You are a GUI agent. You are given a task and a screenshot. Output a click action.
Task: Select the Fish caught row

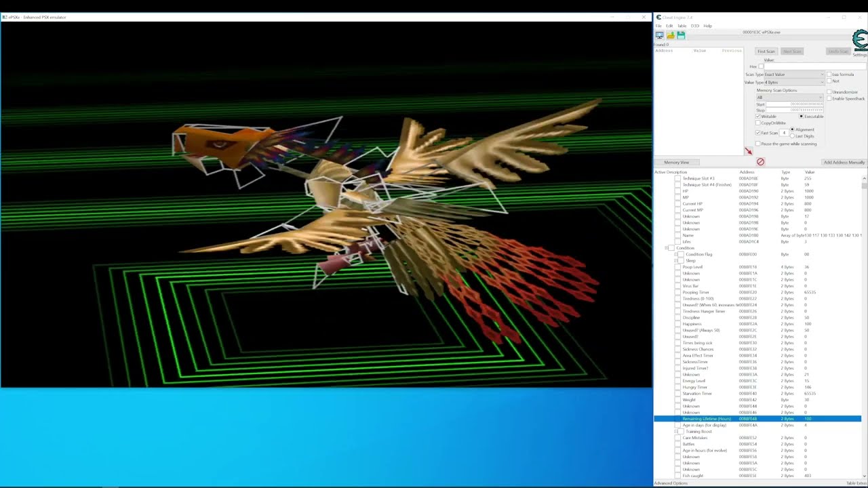click(x=757, y=476)
